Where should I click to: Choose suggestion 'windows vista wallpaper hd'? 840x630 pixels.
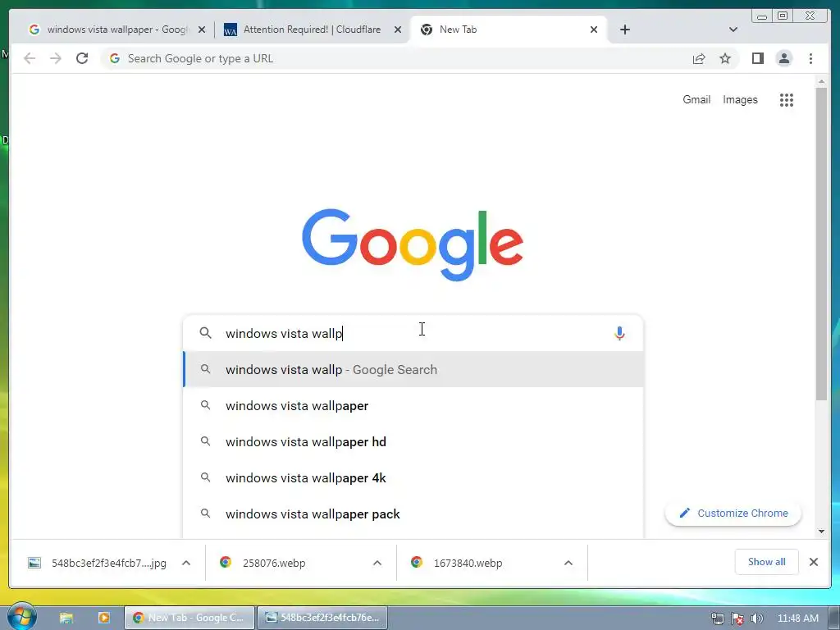pyautogui.click(x=413, y=441)
